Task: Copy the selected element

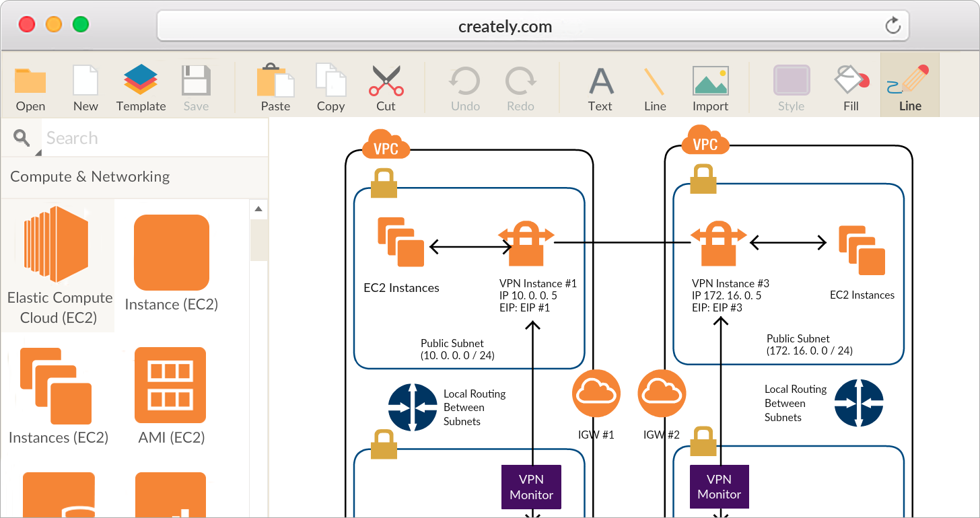Action: click(x=330, y=86)
